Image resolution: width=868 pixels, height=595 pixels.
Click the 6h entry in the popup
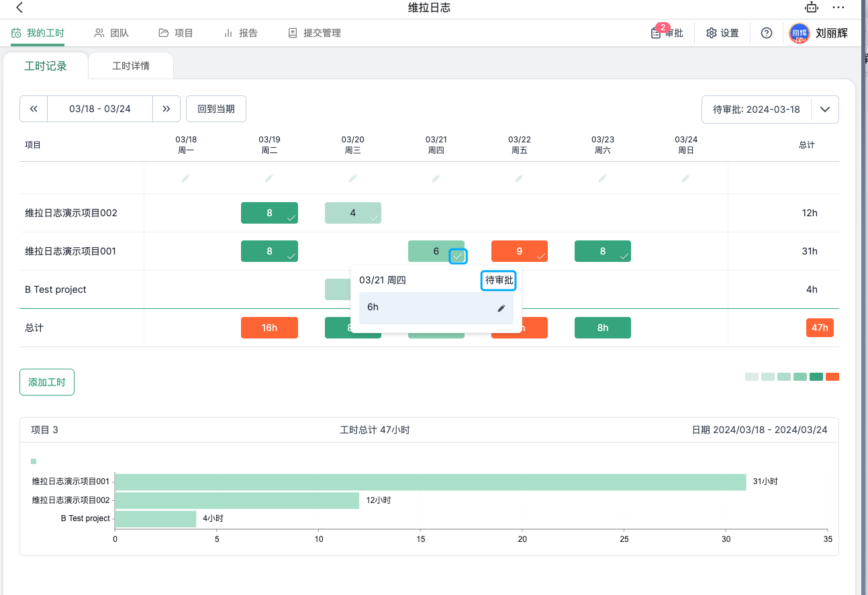[436, 308]
